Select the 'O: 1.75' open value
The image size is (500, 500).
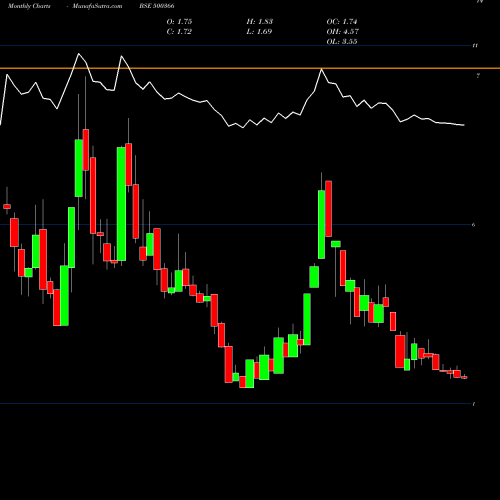179,22
